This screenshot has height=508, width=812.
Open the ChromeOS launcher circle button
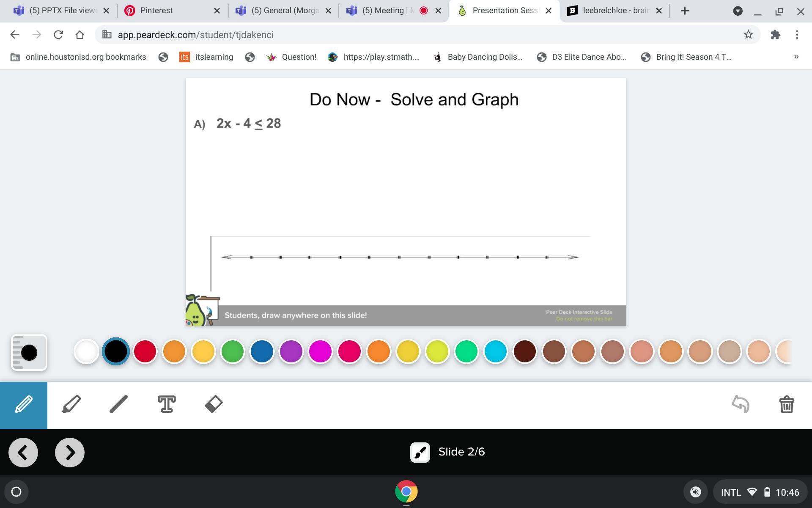pyautogui.click(x=16, y=491)
